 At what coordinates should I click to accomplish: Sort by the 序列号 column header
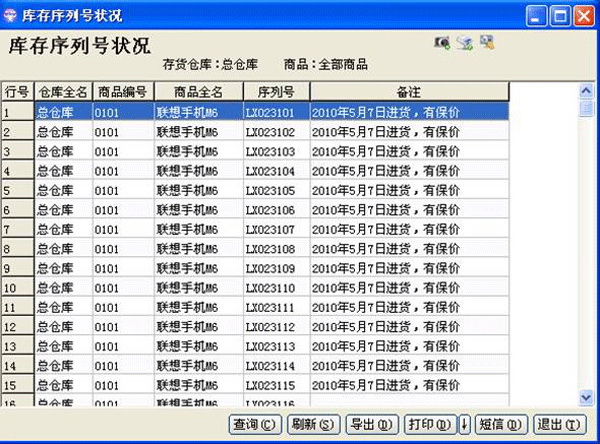point(276,91)
